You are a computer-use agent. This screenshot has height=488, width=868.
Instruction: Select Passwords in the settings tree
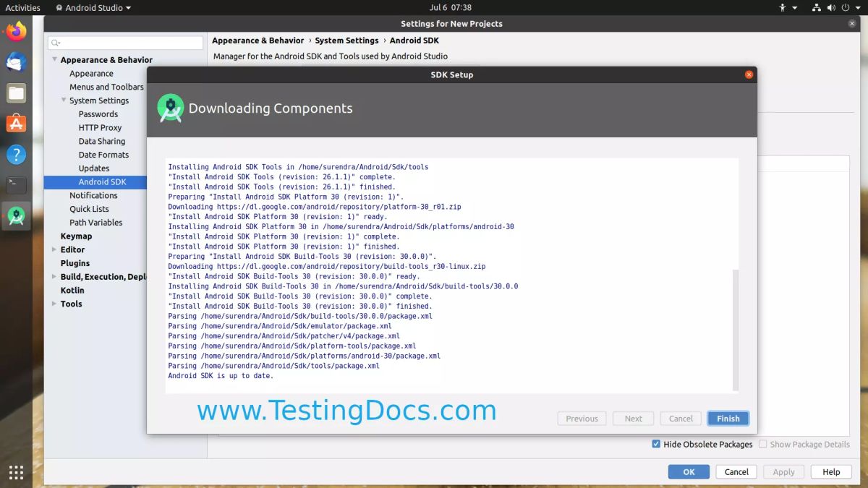[98, 114]
